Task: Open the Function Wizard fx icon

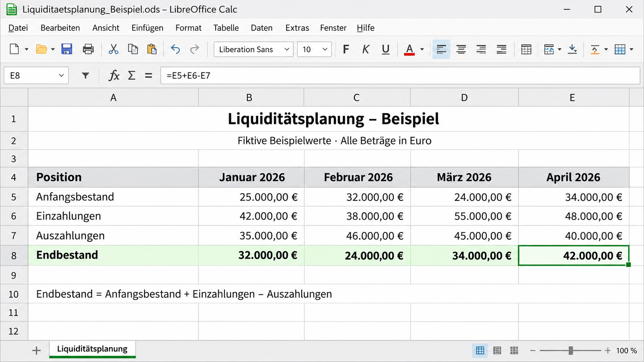Action: 114,75
